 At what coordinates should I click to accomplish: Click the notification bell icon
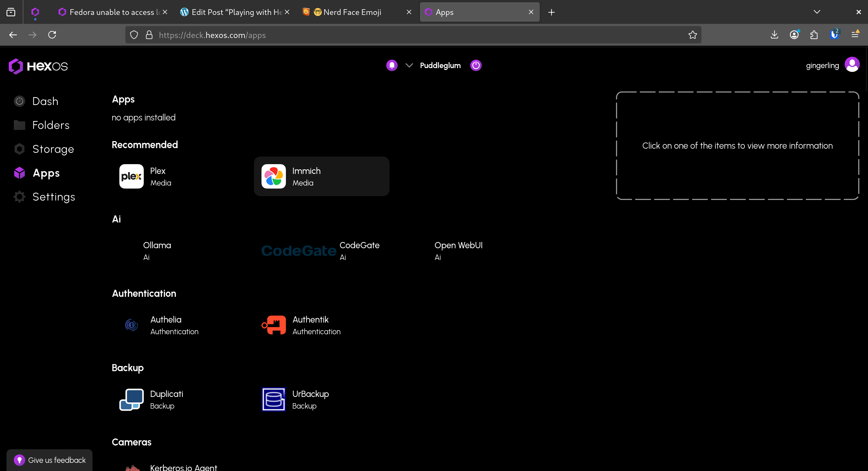[x=392, y=65]
